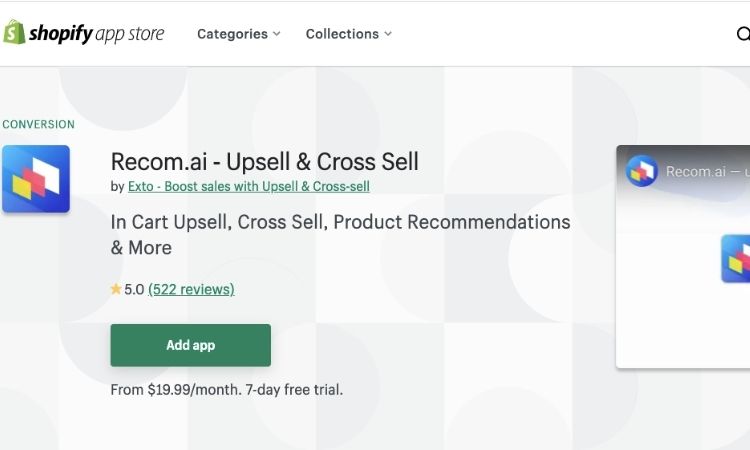This screenshot has height=450, width=750.
Task: Click the green Shopify bag logo
Action: [14, 33]
